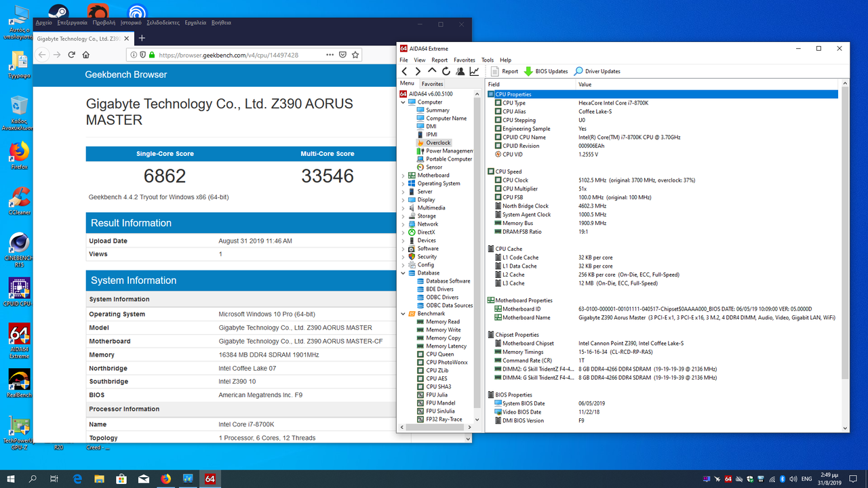Expand the Display tree node
This screenshot has width=868, height=488.
[403, 200]
